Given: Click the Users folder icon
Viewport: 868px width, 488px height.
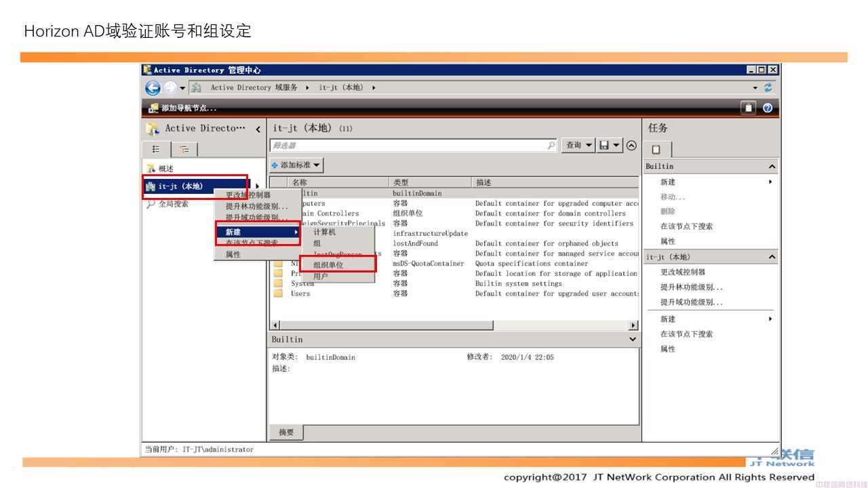Looking at the screenshot, I should pos(278,293).
